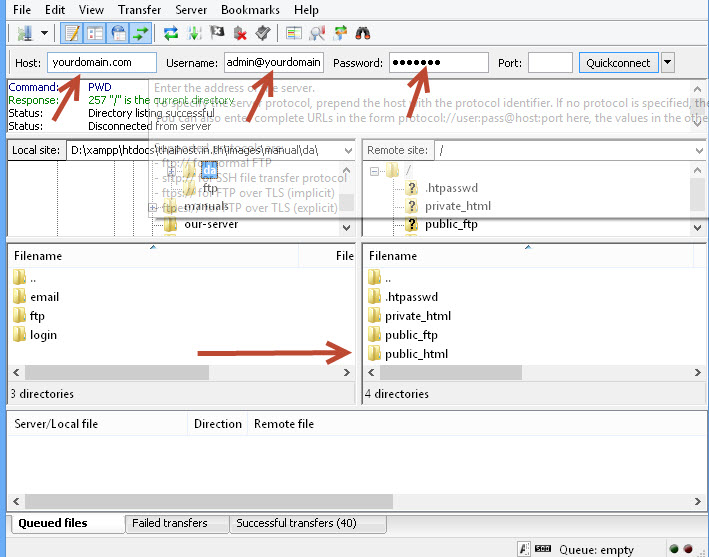Click remote file list horizontal scrollbar
This screenshot has height=557, width=709.
tap(451, 373)
